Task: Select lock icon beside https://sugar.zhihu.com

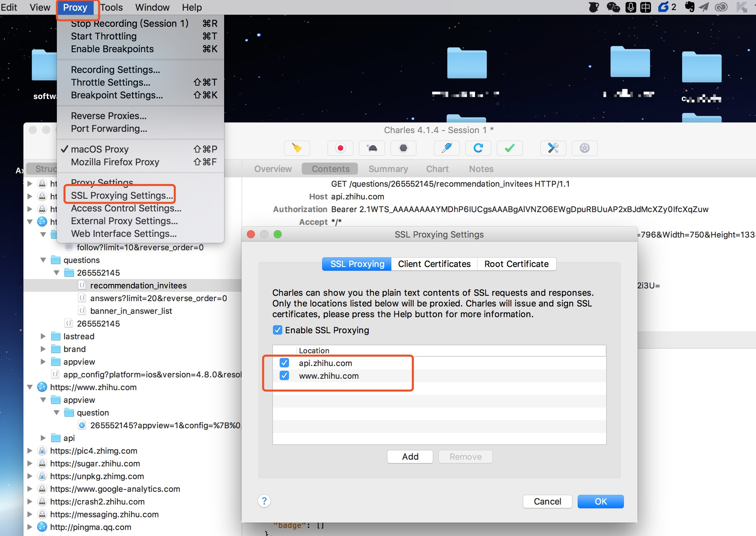Action: point(42,463)
